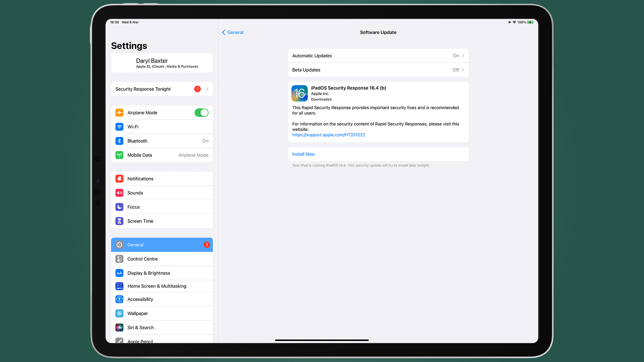Open Wallpaper settings

(x=162, y=313)
